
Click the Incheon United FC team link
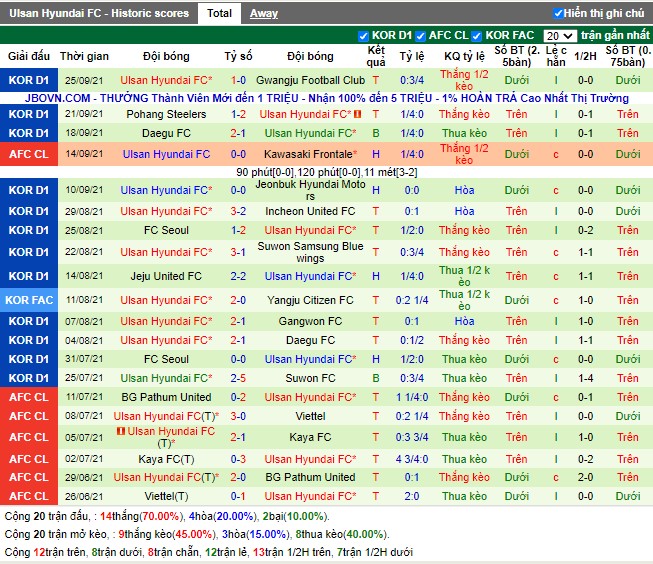(x=310, y=211)
